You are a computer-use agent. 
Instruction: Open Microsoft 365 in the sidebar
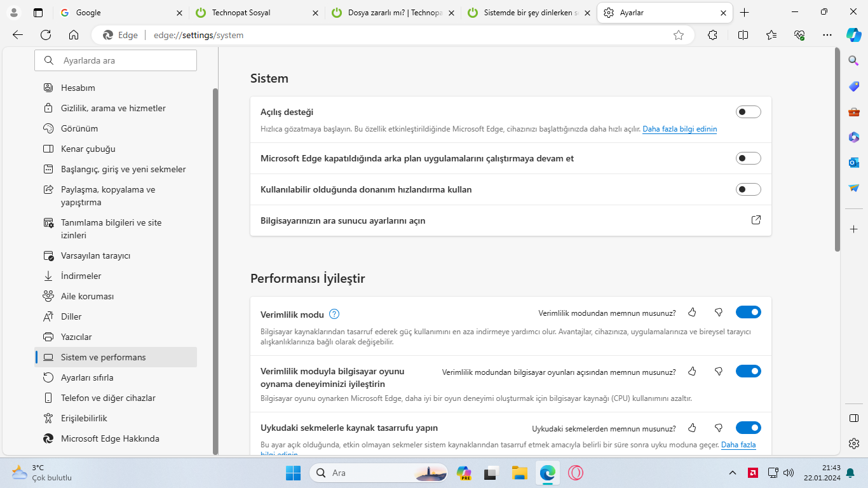coord(854,137)
